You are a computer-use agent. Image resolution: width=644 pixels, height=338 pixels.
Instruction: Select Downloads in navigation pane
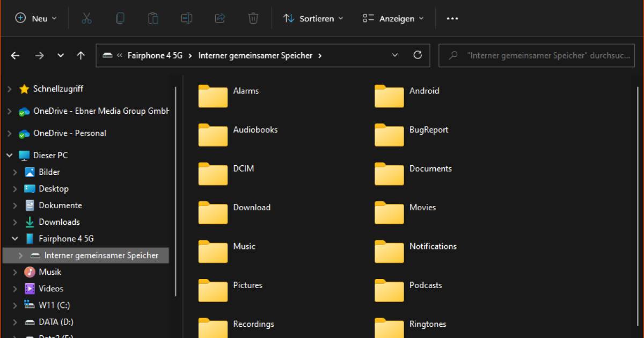click(x=59, y=222)
